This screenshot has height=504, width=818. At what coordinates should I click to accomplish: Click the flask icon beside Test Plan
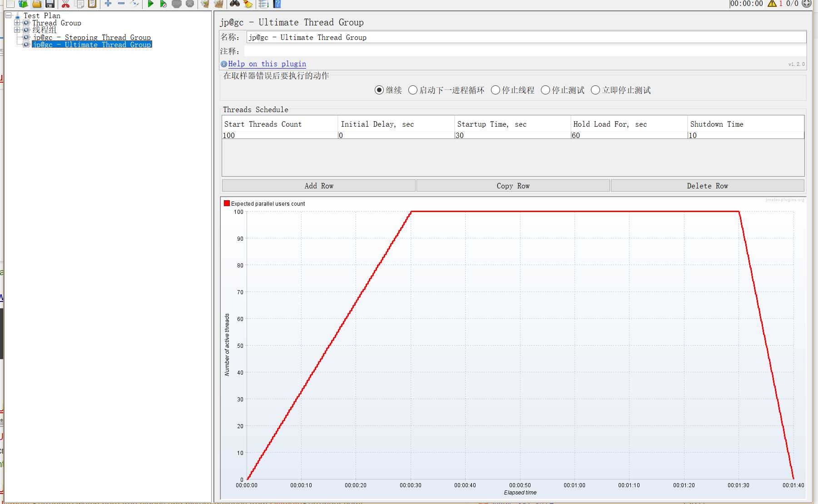click(17, 15)
